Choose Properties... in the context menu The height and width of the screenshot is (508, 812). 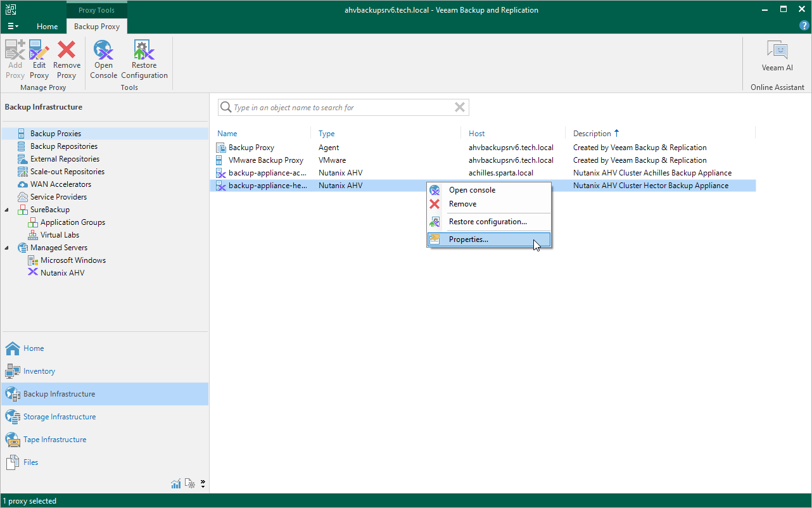[489, 239]
